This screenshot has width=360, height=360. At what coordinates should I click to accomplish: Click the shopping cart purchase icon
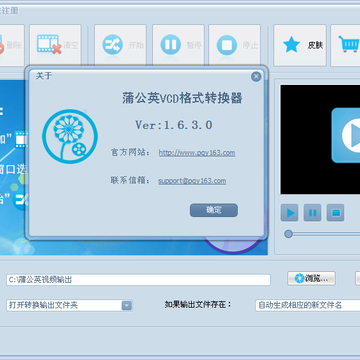pos(349,44)
